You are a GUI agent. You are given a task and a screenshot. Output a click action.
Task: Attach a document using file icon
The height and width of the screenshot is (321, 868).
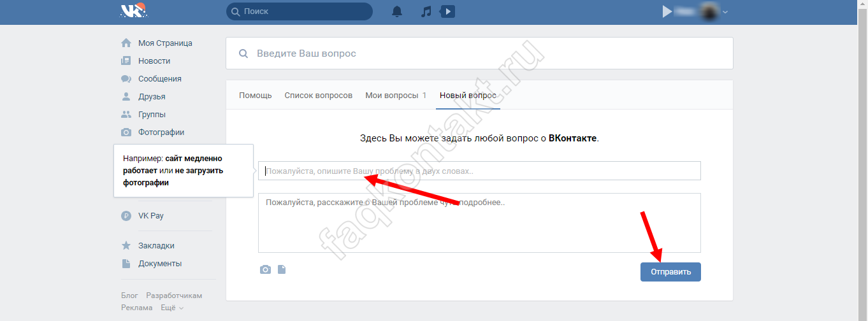[282, 269]
